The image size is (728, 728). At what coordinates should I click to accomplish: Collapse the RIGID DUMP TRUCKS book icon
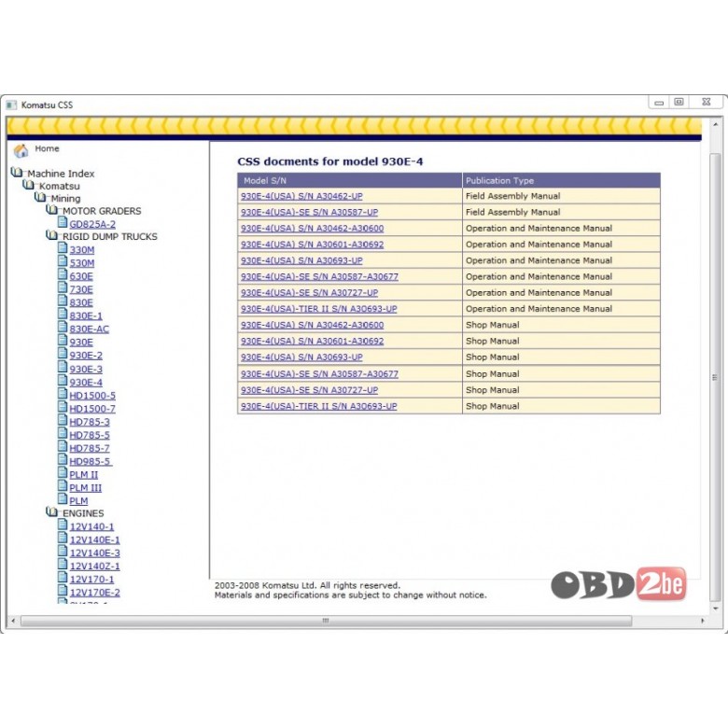click(52, 235)
